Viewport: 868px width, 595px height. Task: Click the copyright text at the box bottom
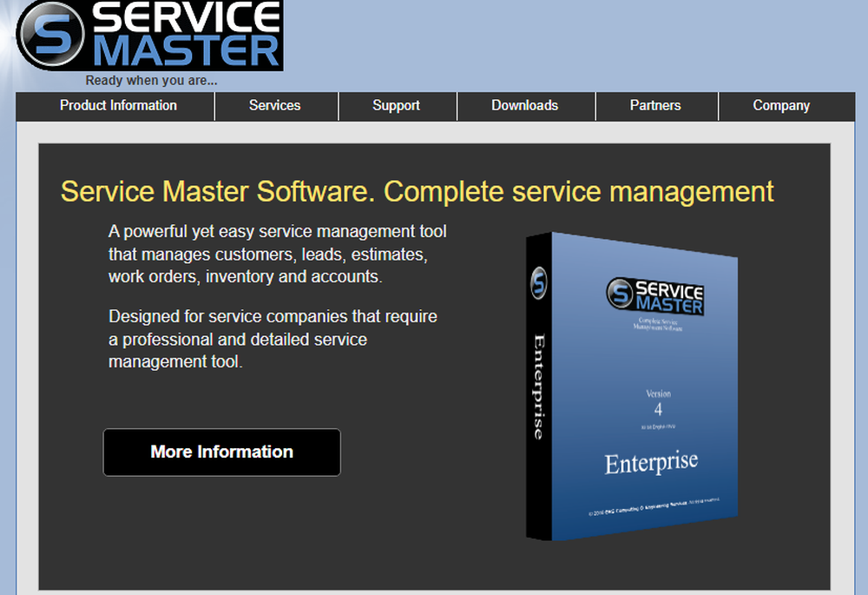click(x=653, y=508)
